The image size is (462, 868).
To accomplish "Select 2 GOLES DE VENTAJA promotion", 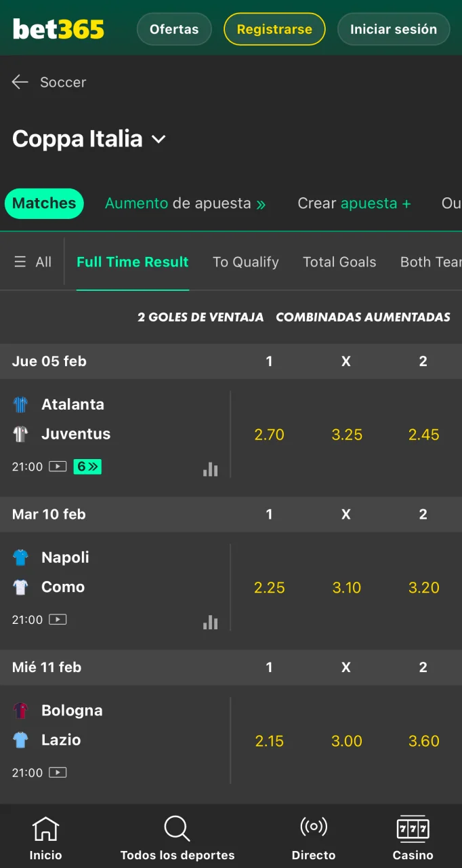I will point(201,317).
